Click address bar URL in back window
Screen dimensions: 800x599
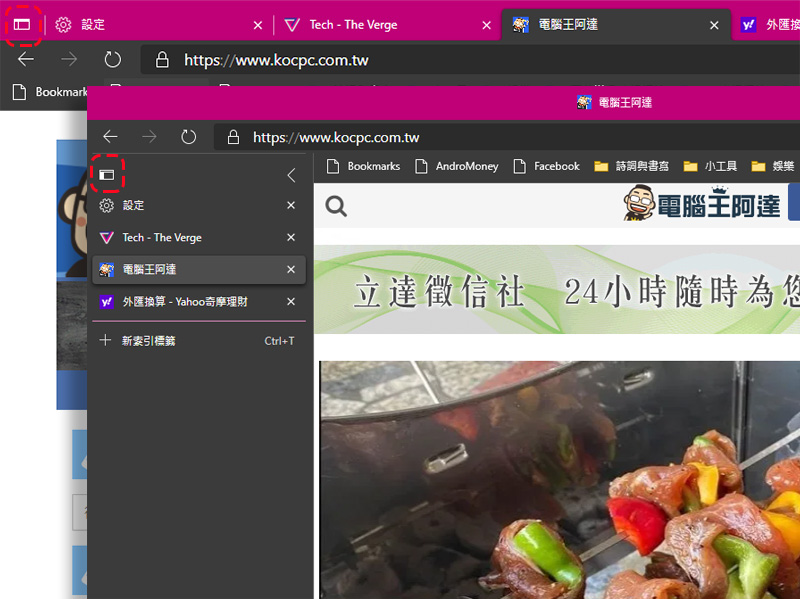(276, 60)
